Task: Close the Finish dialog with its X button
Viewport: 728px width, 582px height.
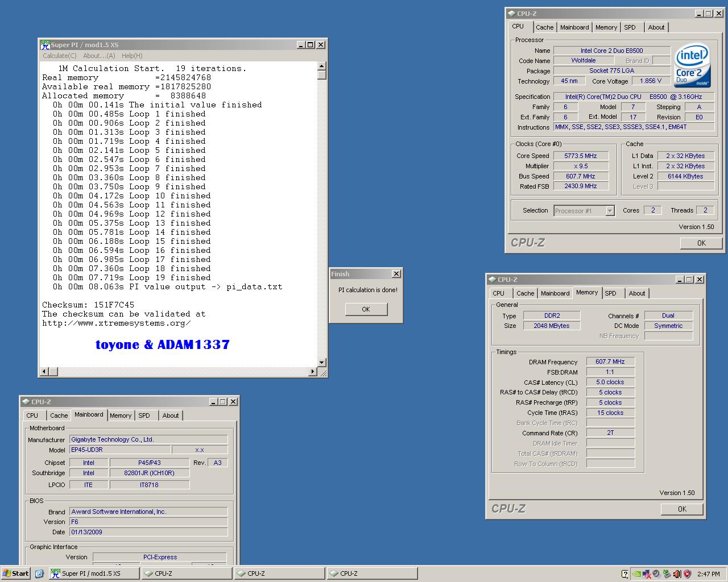Action: click(396, 273)
